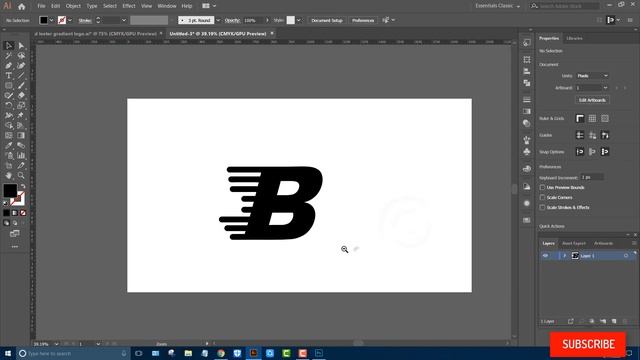The width and height of the screenshot is (640, 360).
Task: Open arrange documents dropdown
Action: coord(209,6)
